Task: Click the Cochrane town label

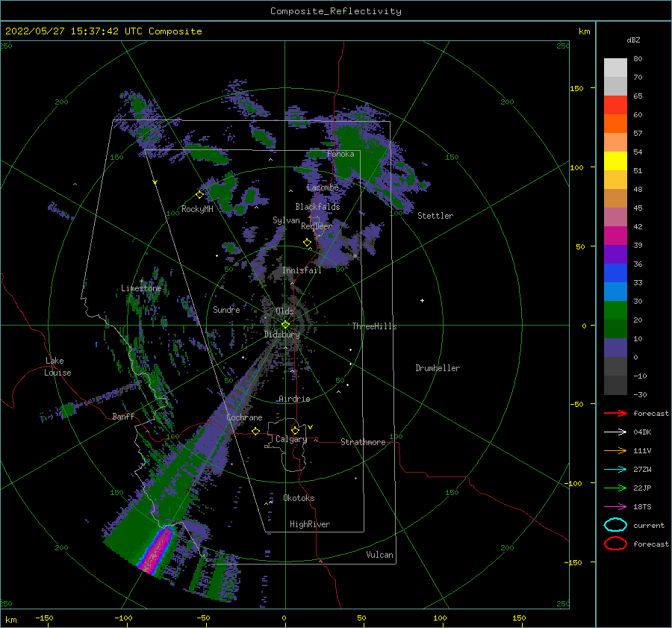Action: click(x=244, y=417)
